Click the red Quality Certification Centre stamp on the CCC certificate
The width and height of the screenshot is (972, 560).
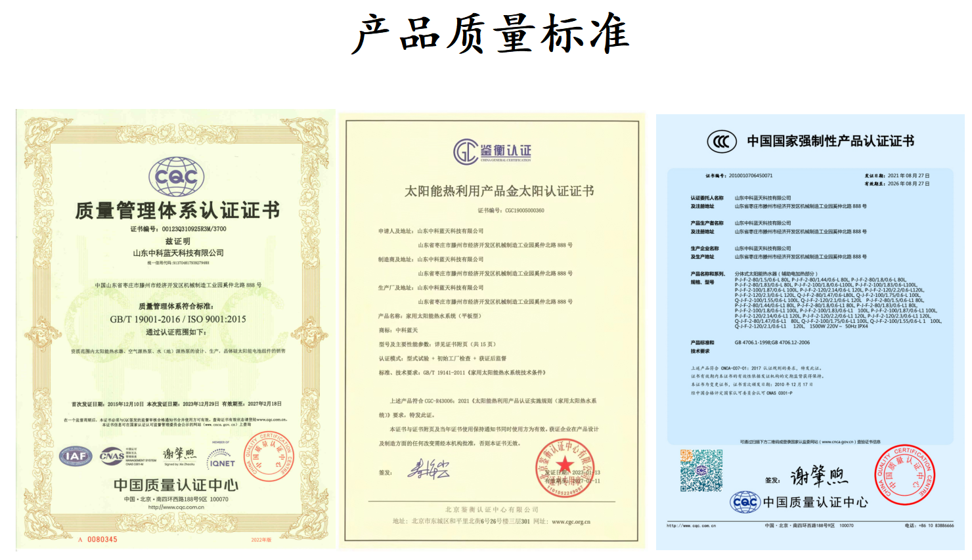coord(904,475)
